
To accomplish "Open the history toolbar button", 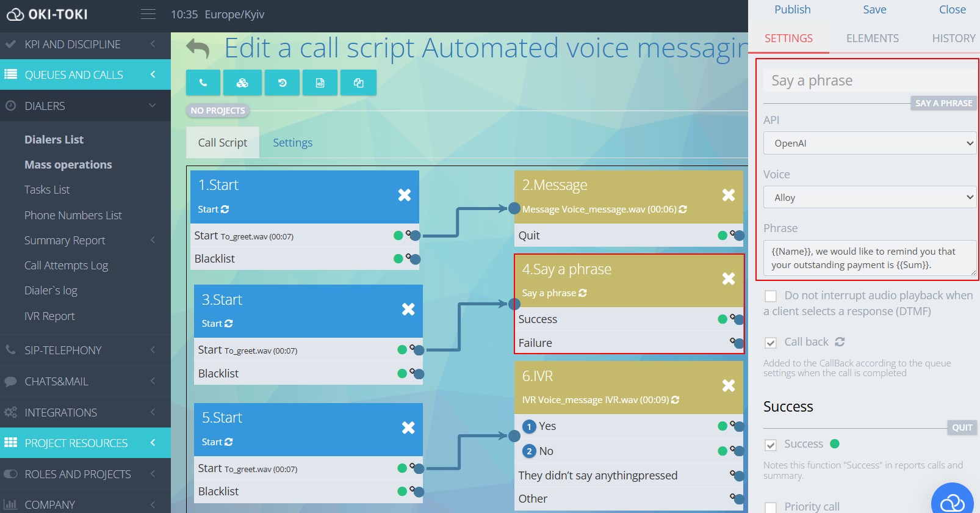I will (x=282, y=82).
